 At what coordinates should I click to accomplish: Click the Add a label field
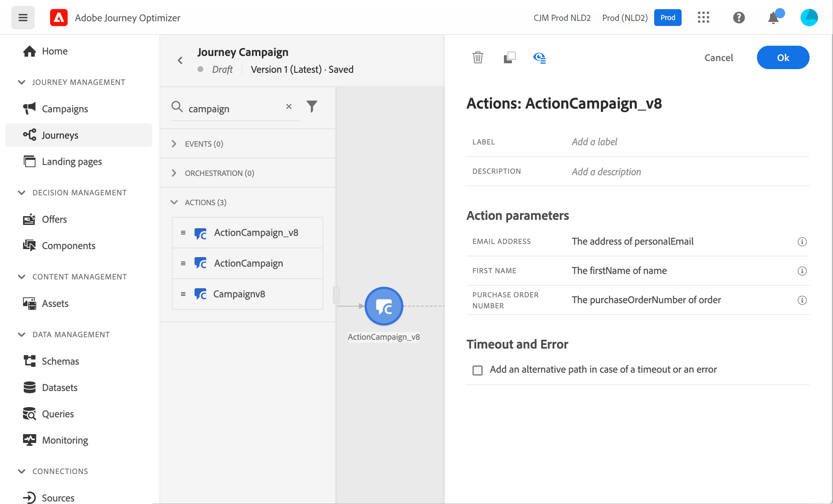click(x=594, y=142)
